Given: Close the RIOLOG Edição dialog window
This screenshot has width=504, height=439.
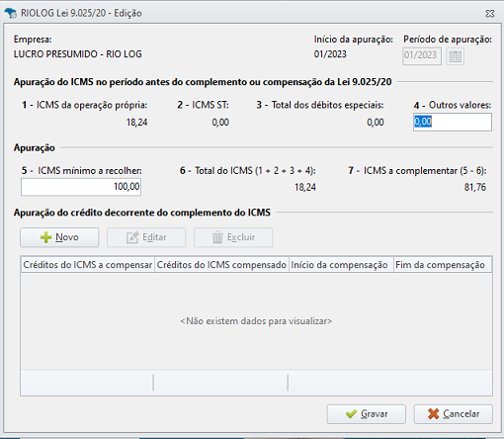Looking at the screenshot, I should point(490,13).
